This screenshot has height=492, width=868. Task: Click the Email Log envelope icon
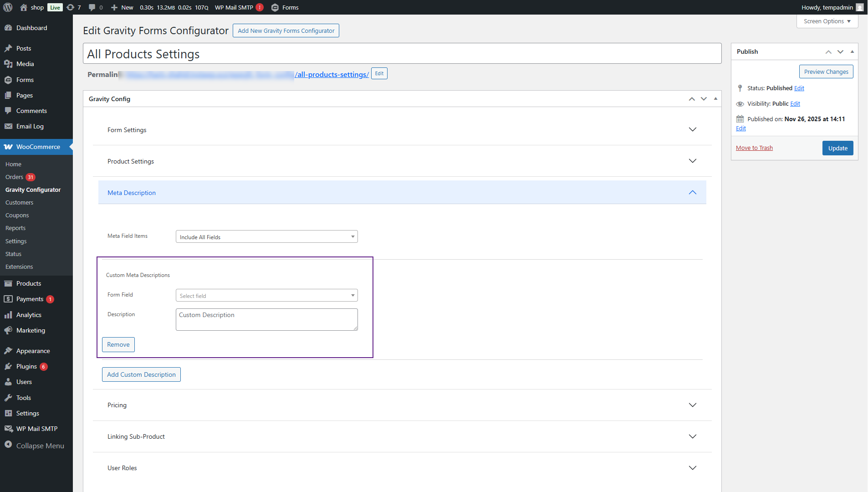click(x=8, y=126)
